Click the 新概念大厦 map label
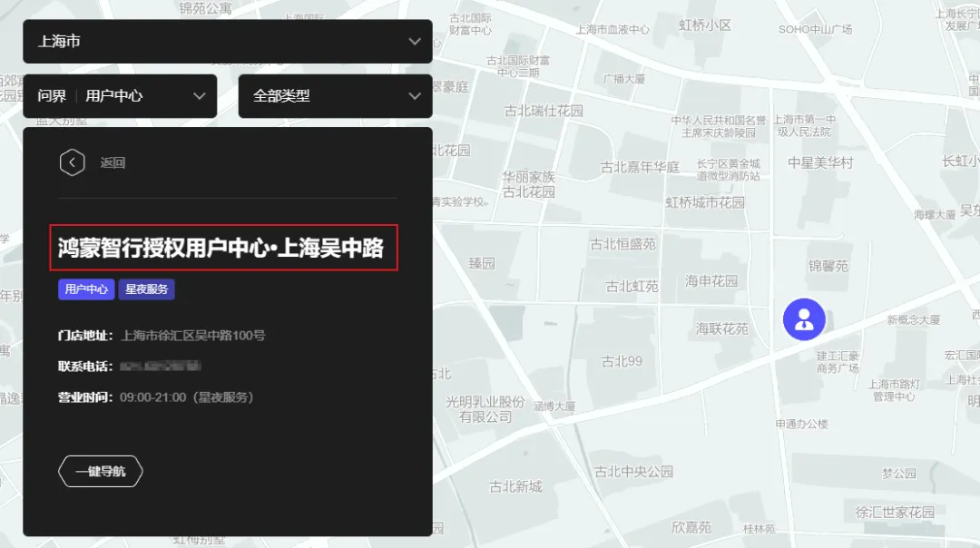980x548 pixels. pos(913,320)
